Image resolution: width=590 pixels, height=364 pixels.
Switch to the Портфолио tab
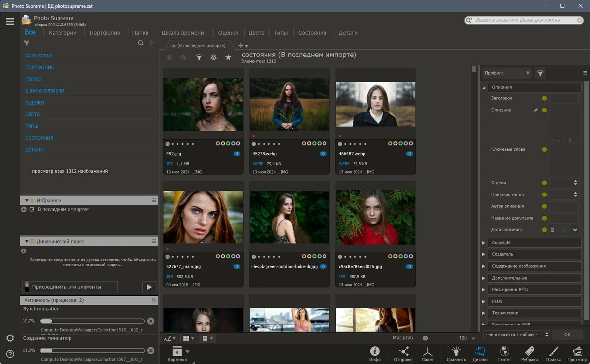click(105, 33)
